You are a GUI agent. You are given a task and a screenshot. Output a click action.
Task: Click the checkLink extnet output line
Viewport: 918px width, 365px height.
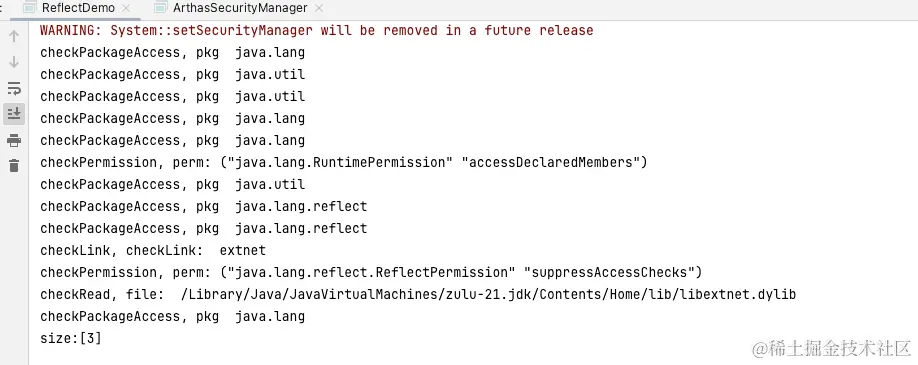[153, 250]
